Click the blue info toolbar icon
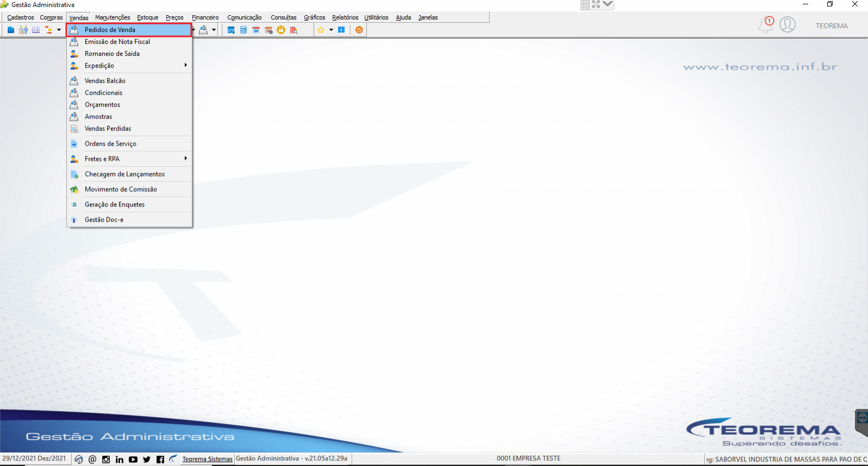The image size is (868, 466). [341, 30]
